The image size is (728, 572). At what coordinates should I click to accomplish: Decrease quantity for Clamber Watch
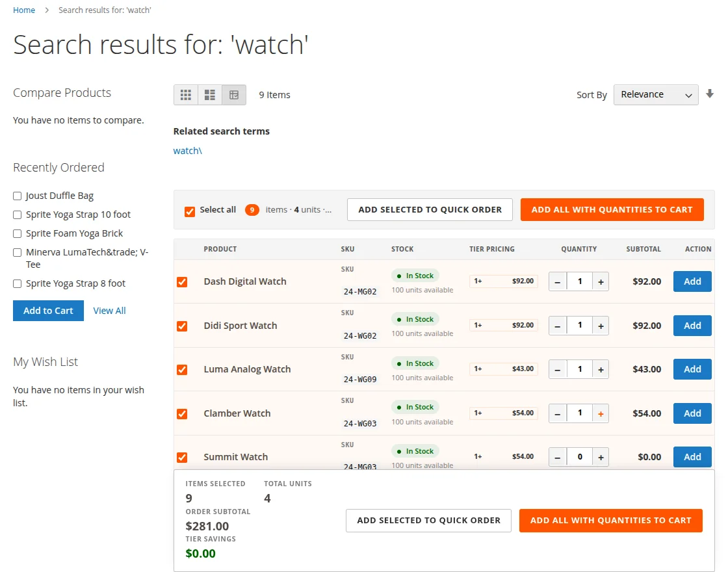pos(558,413)
